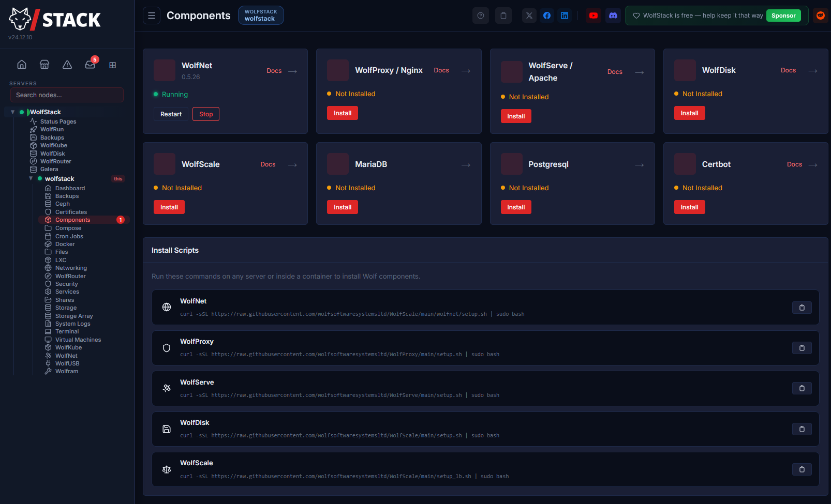This screenshot has width=831, height=504.
Task: Open the LinkedIn social link
Action: [x=565, y=16]
